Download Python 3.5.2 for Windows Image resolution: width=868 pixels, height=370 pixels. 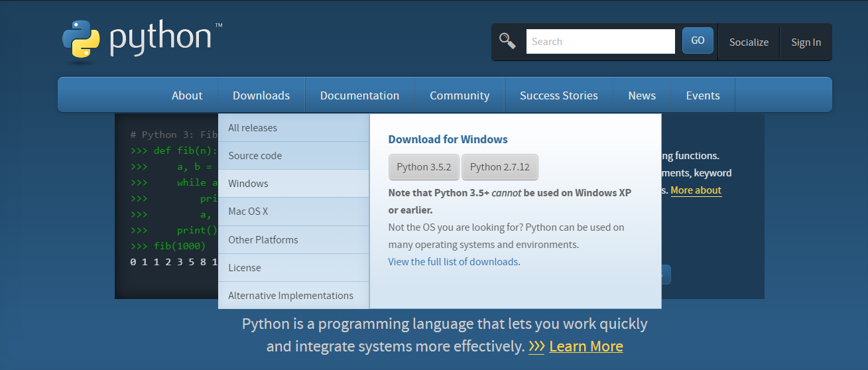click(x=424, y=167)
